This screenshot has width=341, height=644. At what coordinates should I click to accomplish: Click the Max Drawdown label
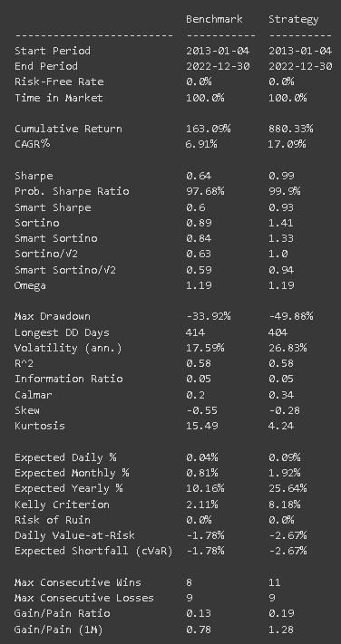click(x=53, y=316)
